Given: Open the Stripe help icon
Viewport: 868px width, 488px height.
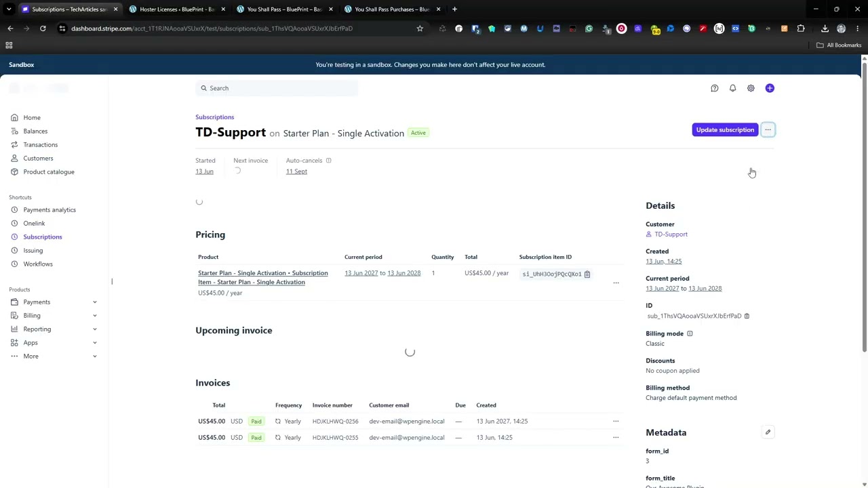Looking at the screenshot, I should (x=714, y=88).
